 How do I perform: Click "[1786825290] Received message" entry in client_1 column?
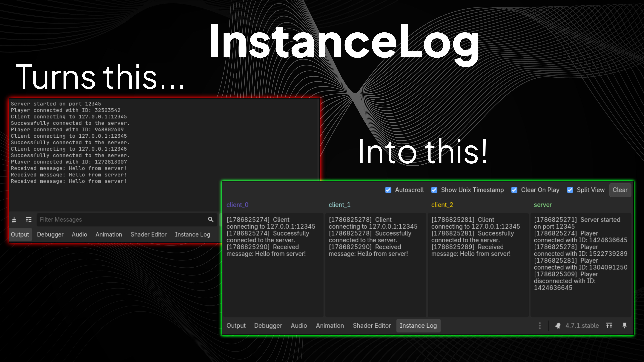pos(368,250)
